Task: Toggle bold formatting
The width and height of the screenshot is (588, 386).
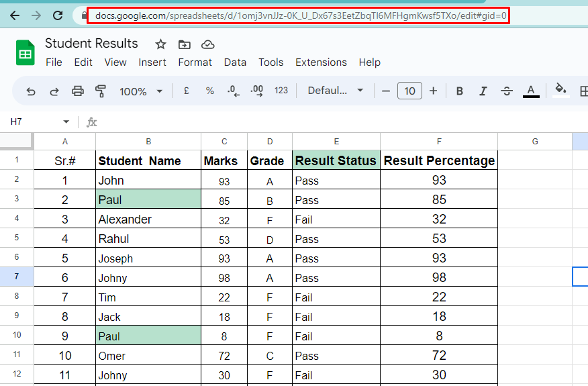Action: tap(459, 91)
